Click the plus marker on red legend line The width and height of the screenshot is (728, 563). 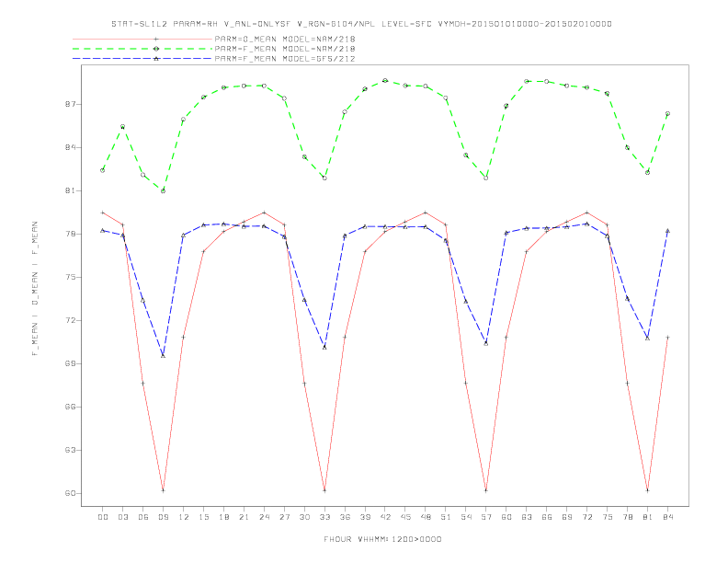click(156, 39)
